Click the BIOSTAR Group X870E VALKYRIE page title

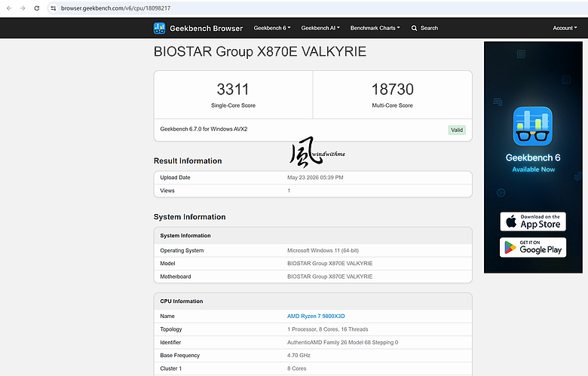pos(260,51)
